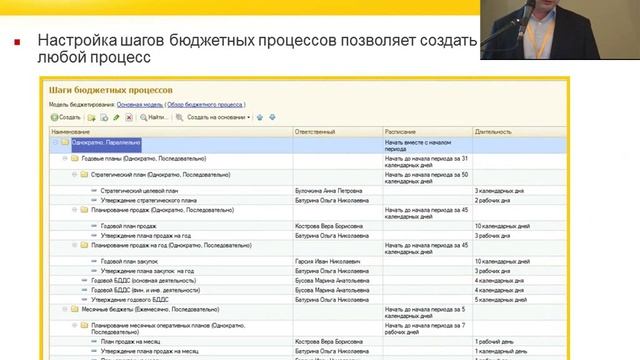Image resolution: width=640 pixels, height=360 pixels.
Task: Click item icon of План продаж на месяц
Action: [94, 341]
